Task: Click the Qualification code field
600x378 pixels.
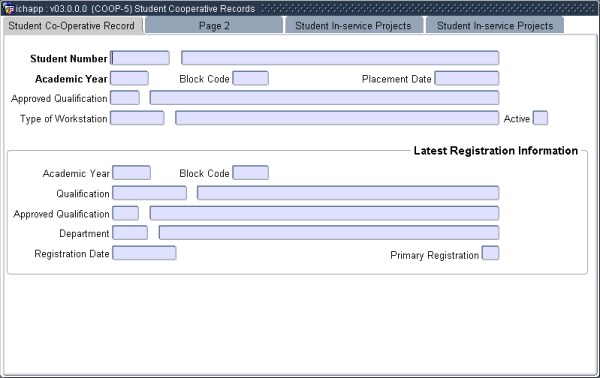Action: [x=150, y=193]
